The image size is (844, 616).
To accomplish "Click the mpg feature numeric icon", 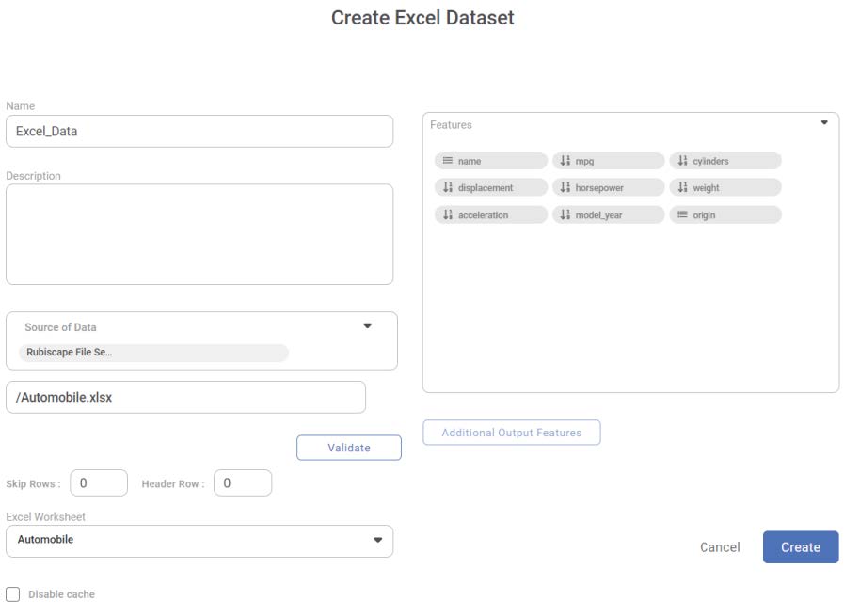I will (565, 161).
